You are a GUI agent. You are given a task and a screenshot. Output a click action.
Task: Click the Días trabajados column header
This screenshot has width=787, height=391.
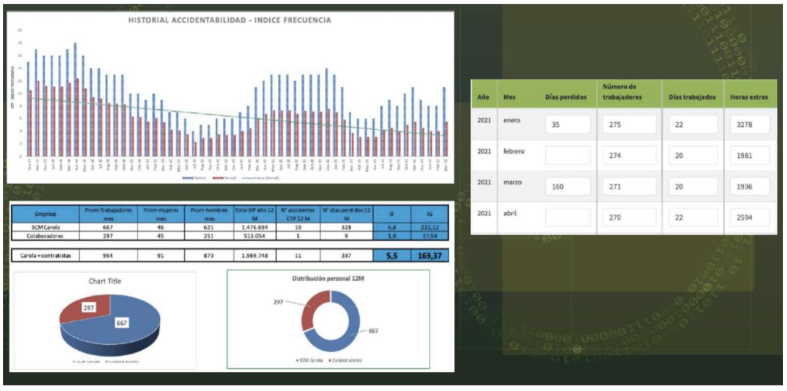(693, 97)
